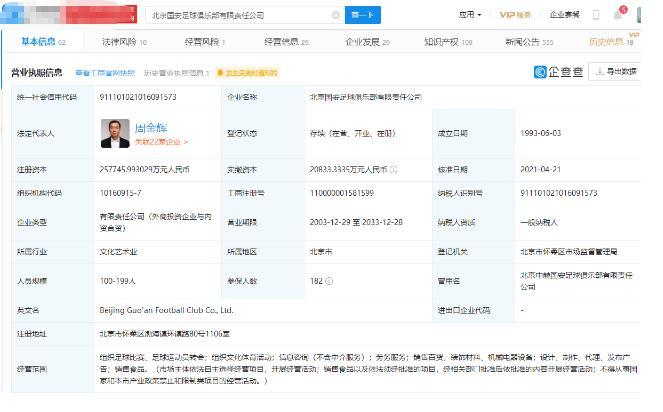663x412 pixels.
Task: Click the 导出数据 export button
Action: tap(613, 71)
